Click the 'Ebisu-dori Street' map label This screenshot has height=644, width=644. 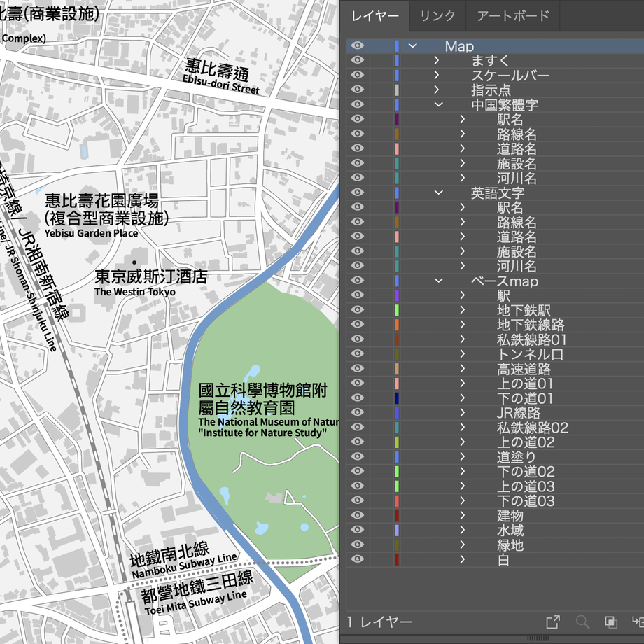[x=221, y=85]
